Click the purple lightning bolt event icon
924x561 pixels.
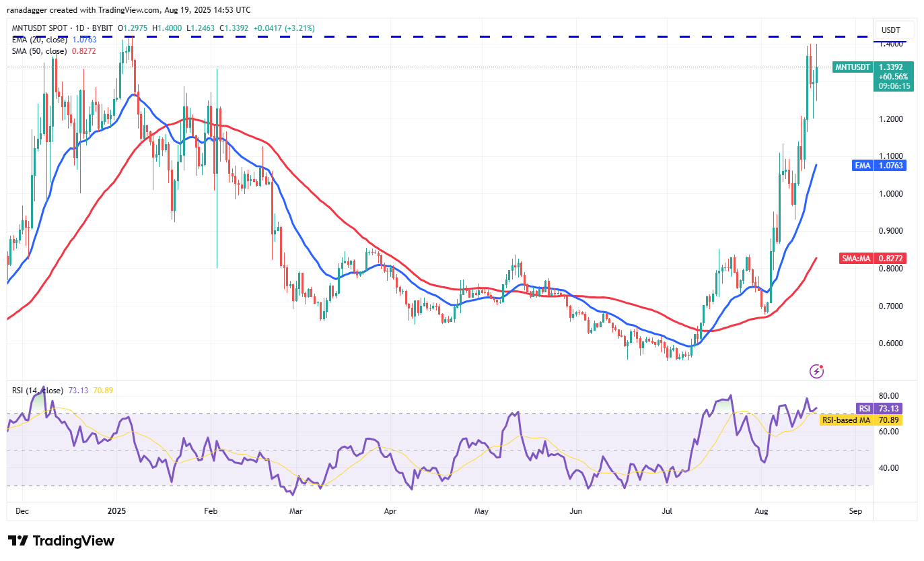click(x=816, y=370)
